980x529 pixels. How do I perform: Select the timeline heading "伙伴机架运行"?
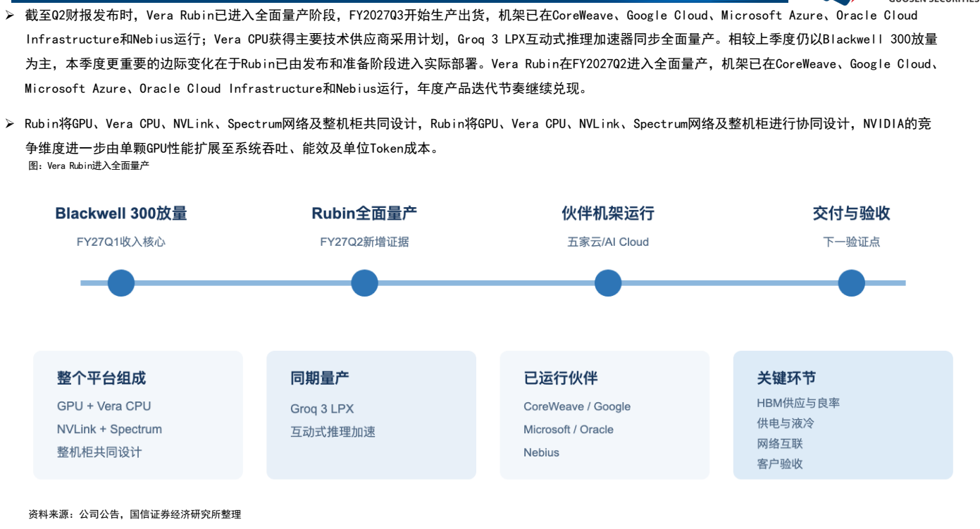click(x=608, y=213)
